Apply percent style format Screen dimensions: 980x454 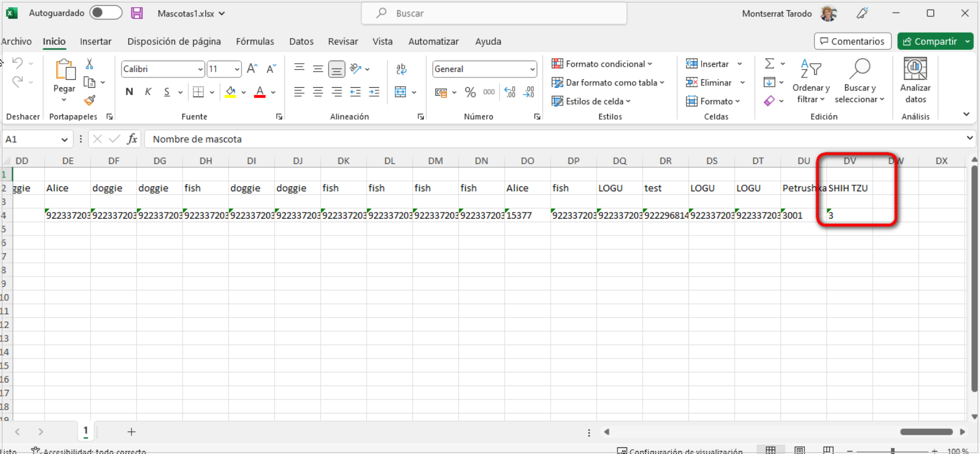point(470,92)
